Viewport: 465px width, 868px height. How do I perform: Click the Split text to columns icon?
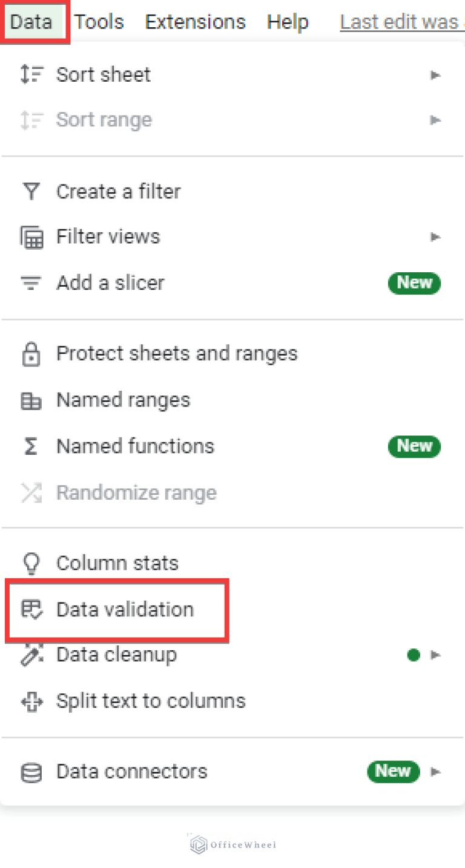[31, 702]
